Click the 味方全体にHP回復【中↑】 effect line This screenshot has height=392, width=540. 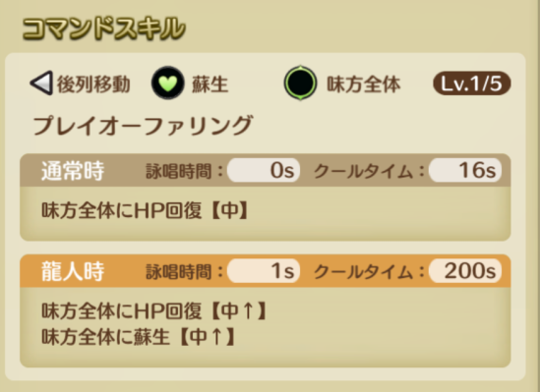click(x=154, y=310)
